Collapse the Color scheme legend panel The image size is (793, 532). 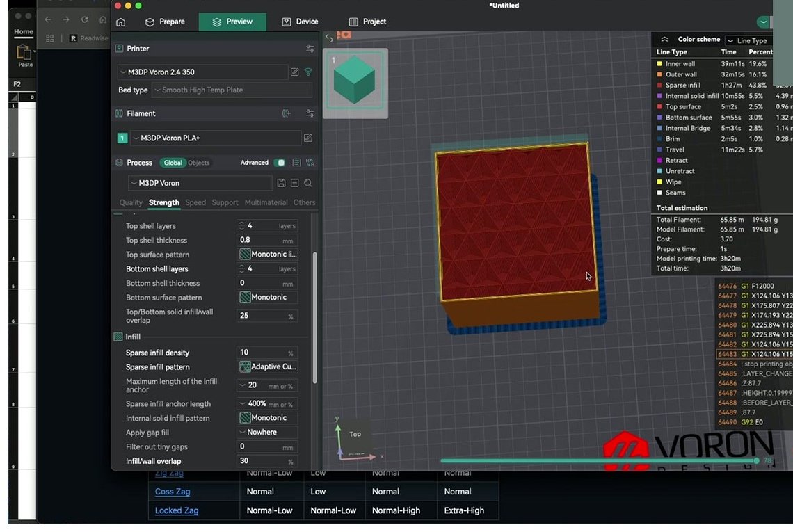[664, 40]
